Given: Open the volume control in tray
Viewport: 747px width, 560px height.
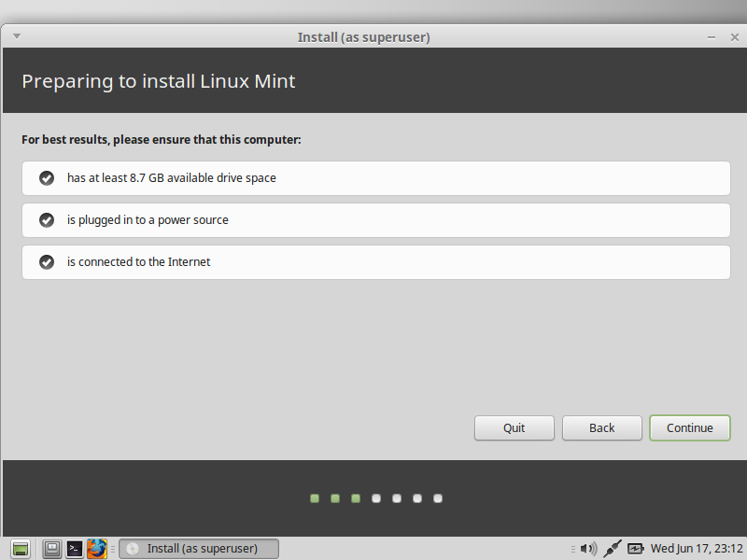Looking at the screenshot, I should [x=589, y=549].
